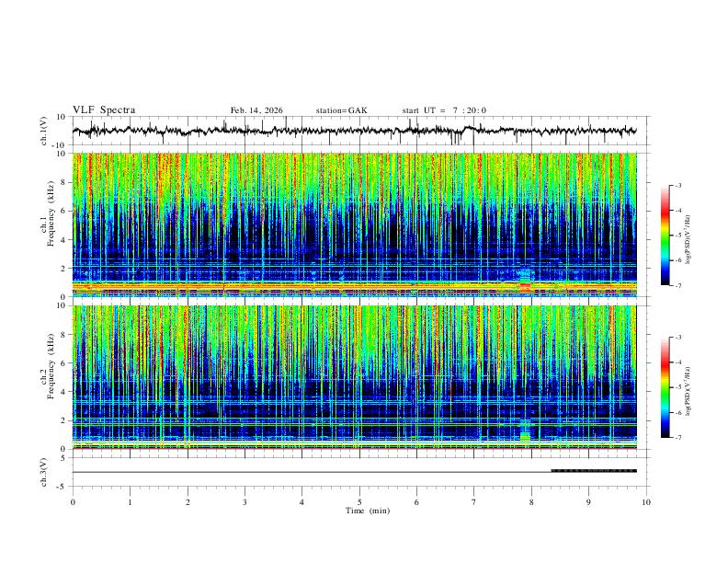Select the "start UT = 7:20:0" text
This screenshot has height=563, width=728.
tap(444, 110)
